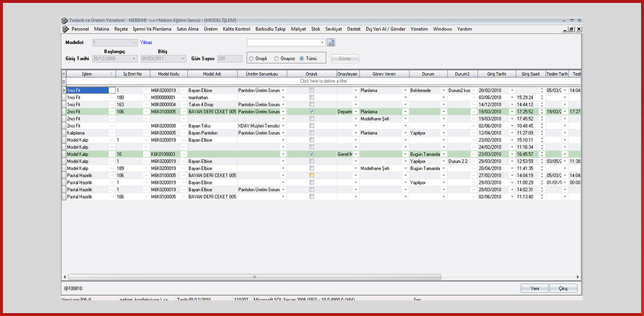Select the Onaysız radio button

pyautogui.click(x=276, y=59)
